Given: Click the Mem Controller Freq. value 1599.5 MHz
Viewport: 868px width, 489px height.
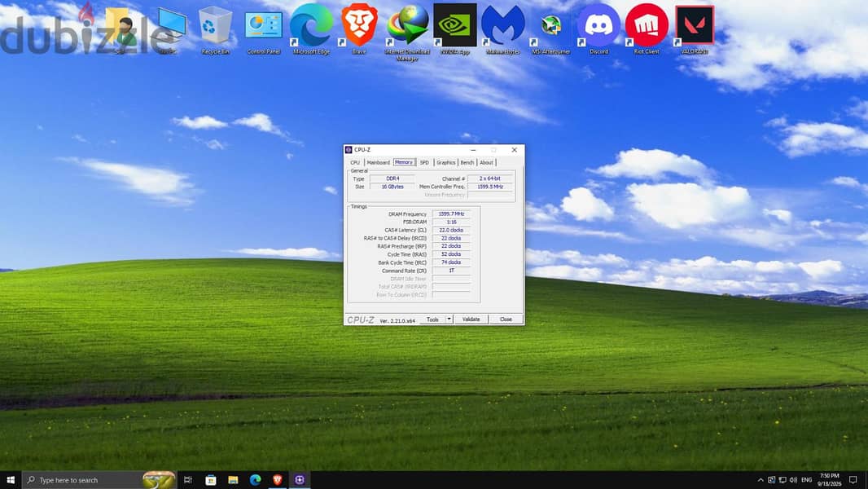Looking at the screenshot, I should [490, 187].
